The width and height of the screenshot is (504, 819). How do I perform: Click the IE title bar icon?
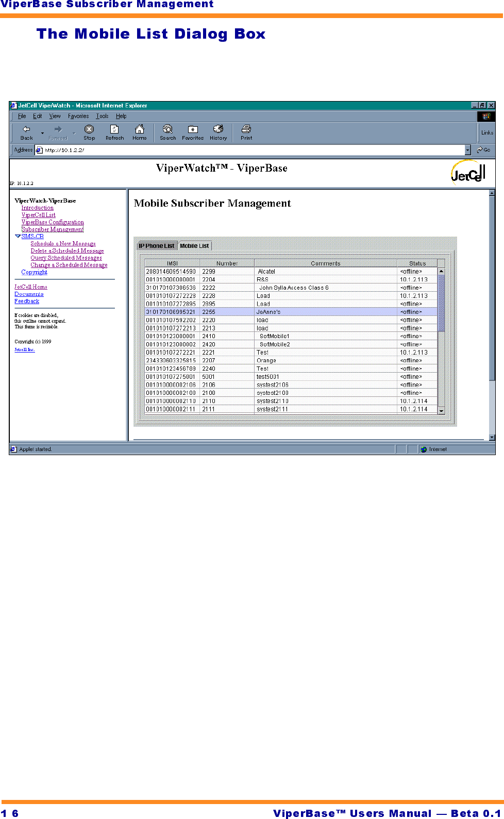(x=13, y=105)
